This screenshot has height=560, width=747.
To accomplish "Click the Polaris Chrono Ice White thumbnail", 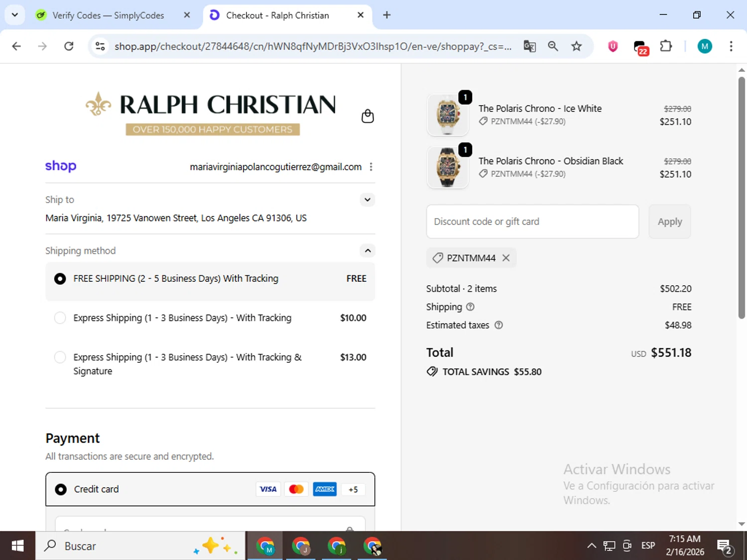I will pos(448,115).
